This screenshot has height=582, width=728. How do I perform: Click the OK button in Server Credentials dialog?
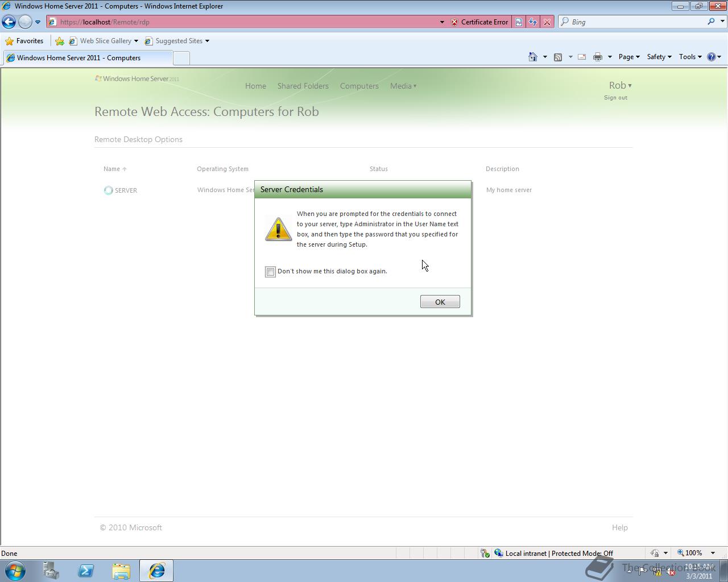pyautogui.click(x=440, y=302)
